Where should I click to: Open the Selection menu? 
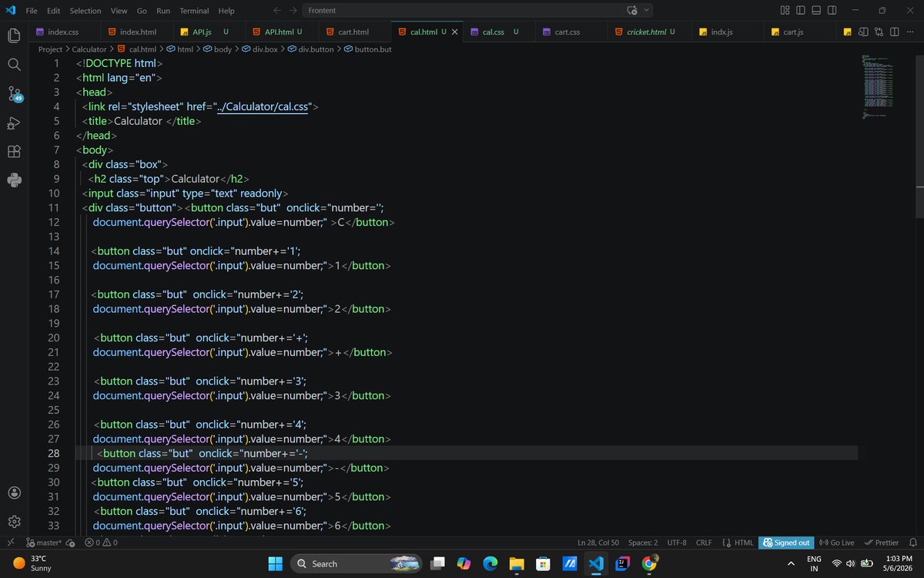click(x=85, y=11)
